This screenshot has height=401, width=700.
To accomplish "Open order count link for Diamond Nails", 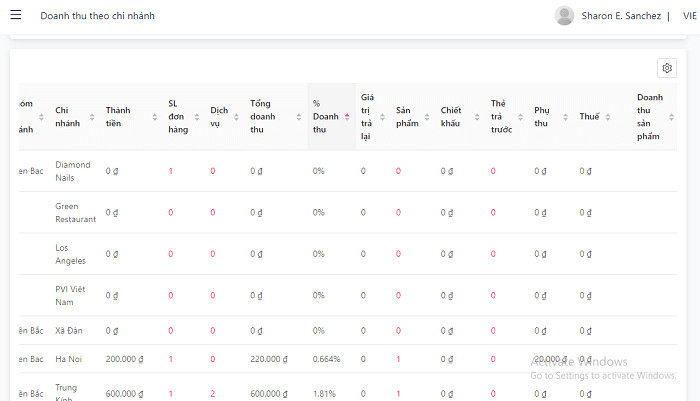I will pos(171,171).
